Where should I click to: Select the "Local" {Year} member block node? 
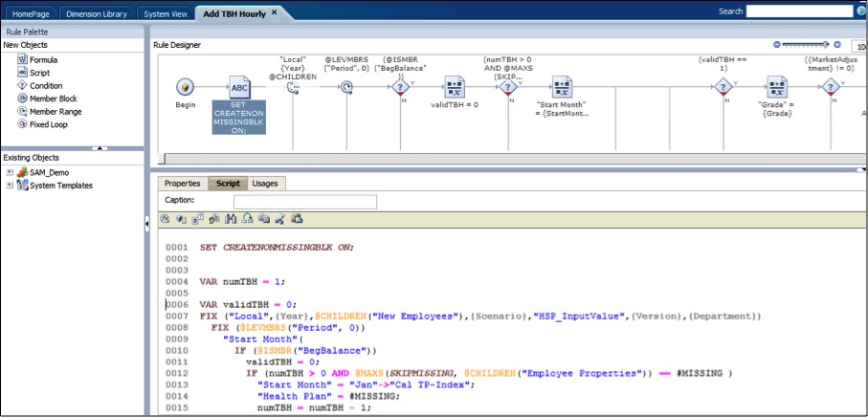click(x=293, y=87)
